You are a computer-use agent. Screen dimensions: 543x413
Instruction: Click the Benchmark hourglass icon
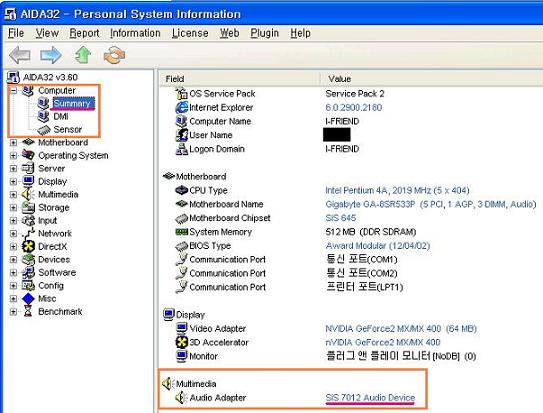pyautogui.click(x=28, y=312)
